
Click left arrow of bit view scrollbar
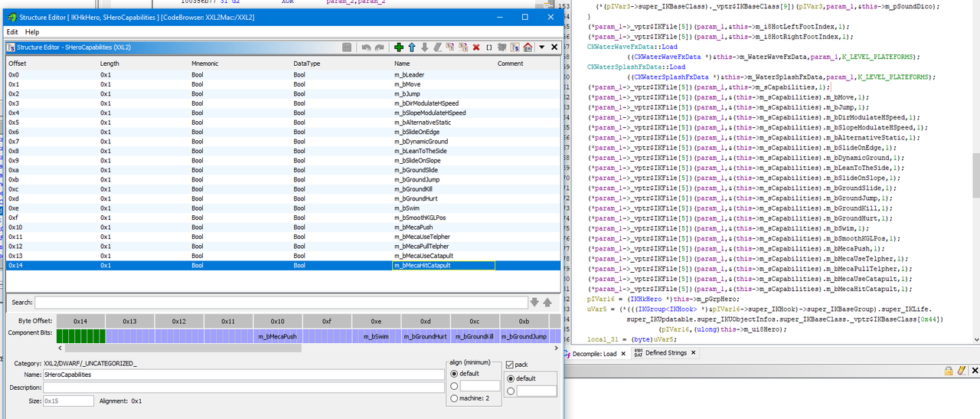60,348
